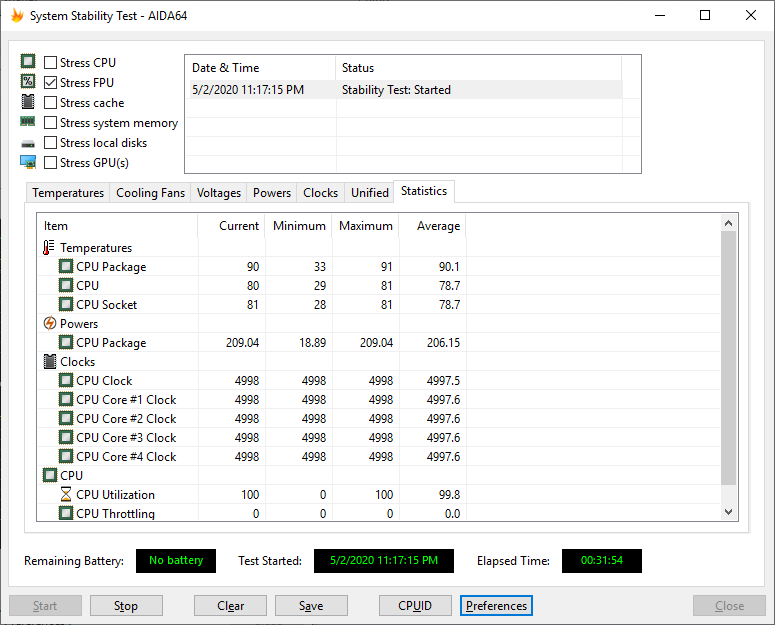Enable the Stress CPU checkbox
This screenshot has width=775, height=625.
point(50,62)
